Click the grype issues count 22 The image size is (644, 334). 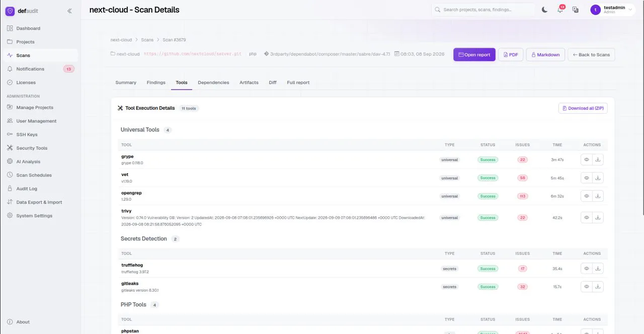(522, 159)
